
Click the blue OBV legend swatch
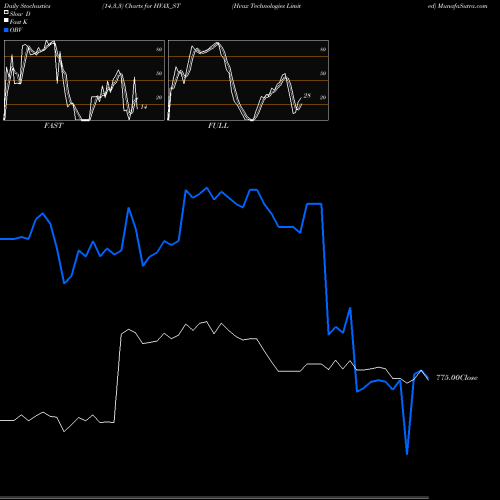6,30
